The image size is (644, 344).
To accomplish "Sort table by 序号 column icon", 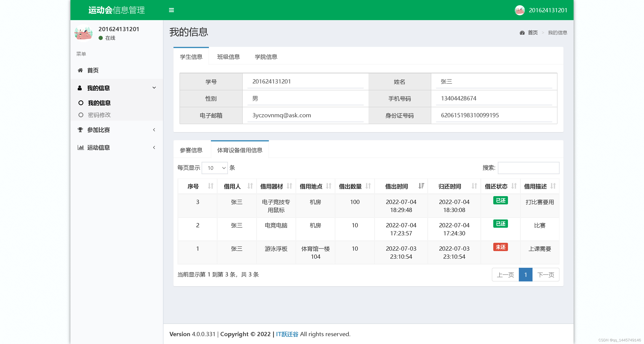I will point(211,186).
